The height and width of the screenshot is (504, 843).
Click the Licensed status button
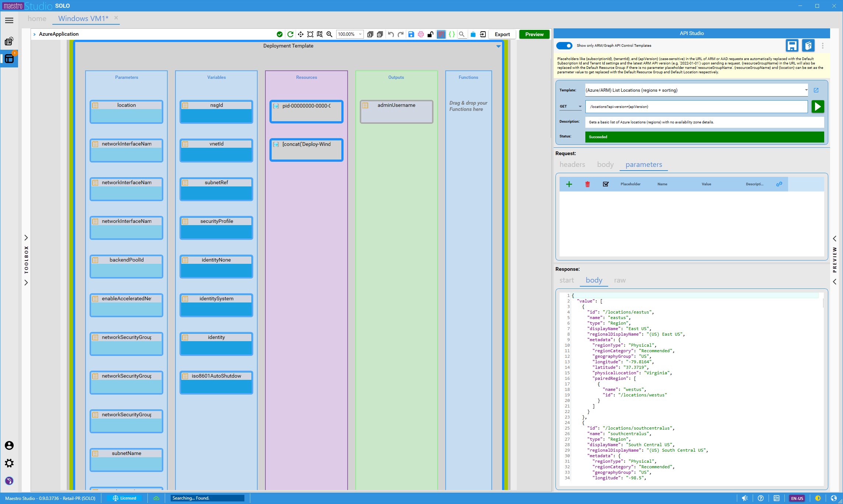click(x=124, y=498)
